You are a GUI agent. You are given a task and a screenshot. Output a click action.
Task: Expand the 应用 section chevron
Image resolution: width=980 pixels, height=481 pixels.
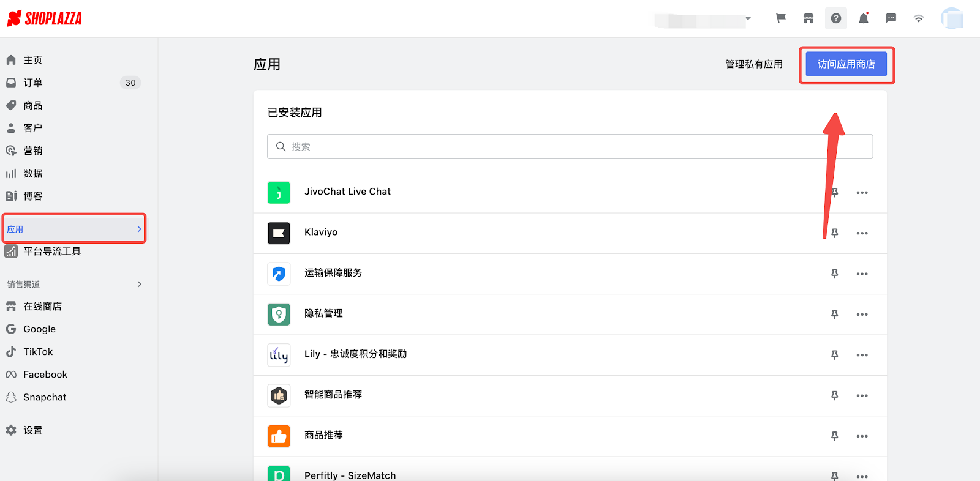(x=139, y=229)
